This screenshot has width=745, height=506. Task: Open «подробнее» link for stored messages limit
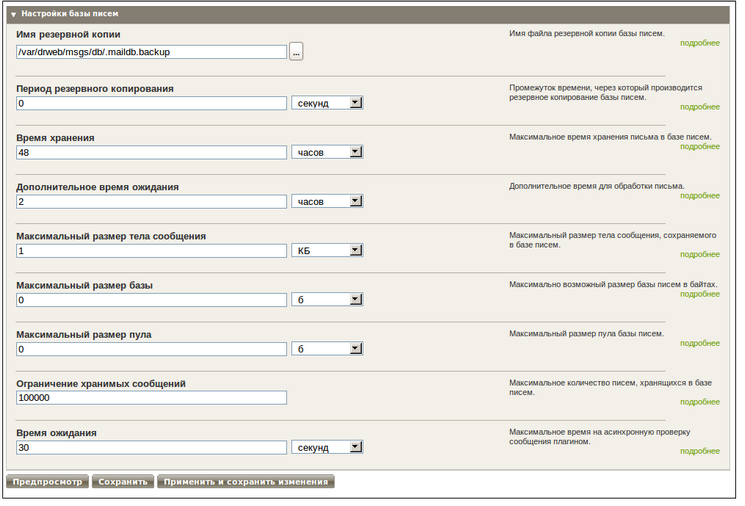click(700, 402)
